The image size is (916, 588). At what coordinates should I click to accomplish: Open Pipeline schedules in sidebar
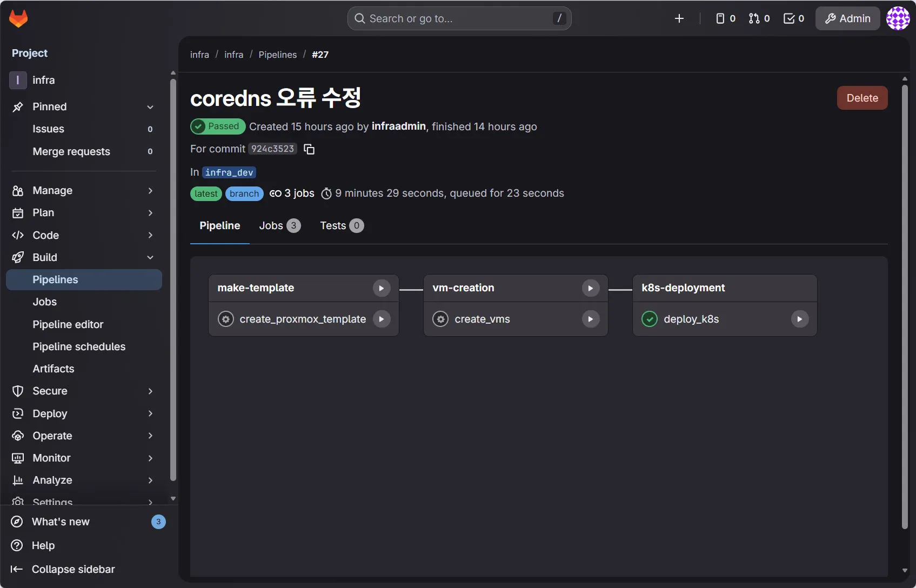click(84, 346)
